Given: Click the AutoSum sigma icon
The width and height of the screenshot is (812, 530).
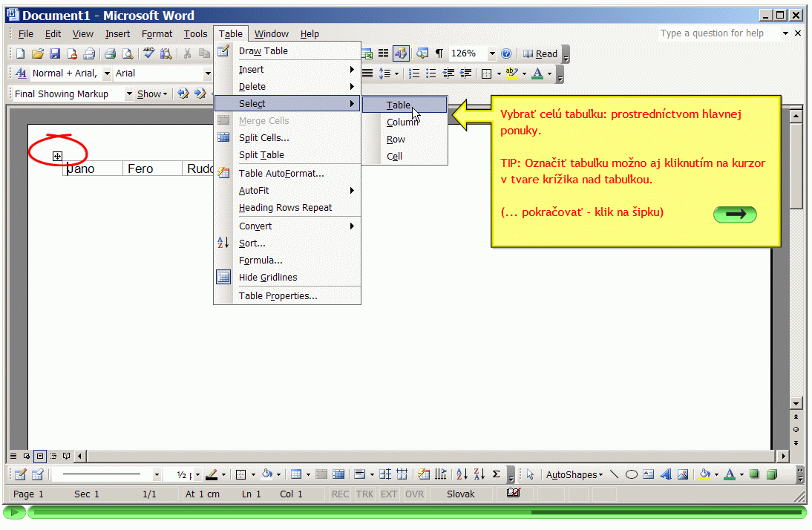Looking at the screenshot, I should [496, 474].
